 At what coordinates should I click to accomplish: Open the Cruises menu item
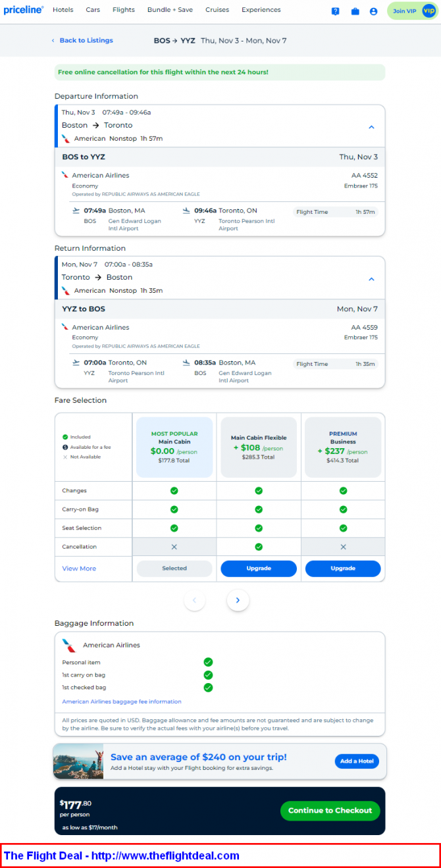click(217, 10)
